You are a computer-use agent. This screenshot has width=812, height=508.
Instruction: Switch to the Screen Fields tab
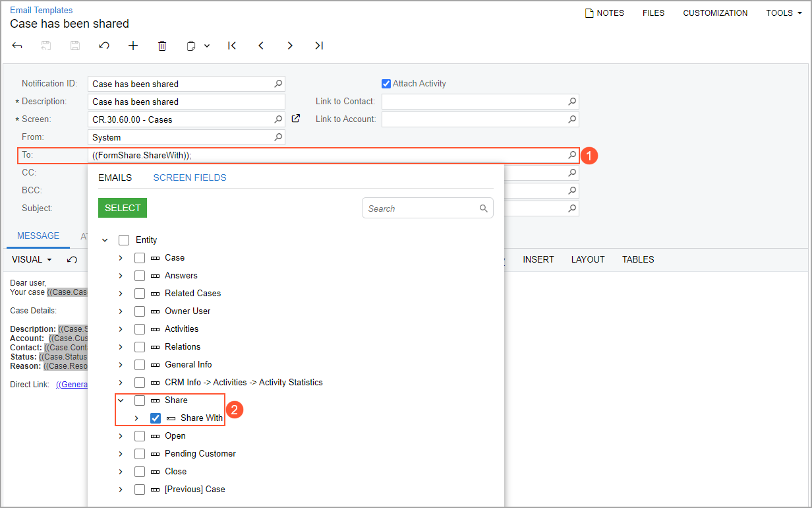pyautogui.click(x=190, y=177)
